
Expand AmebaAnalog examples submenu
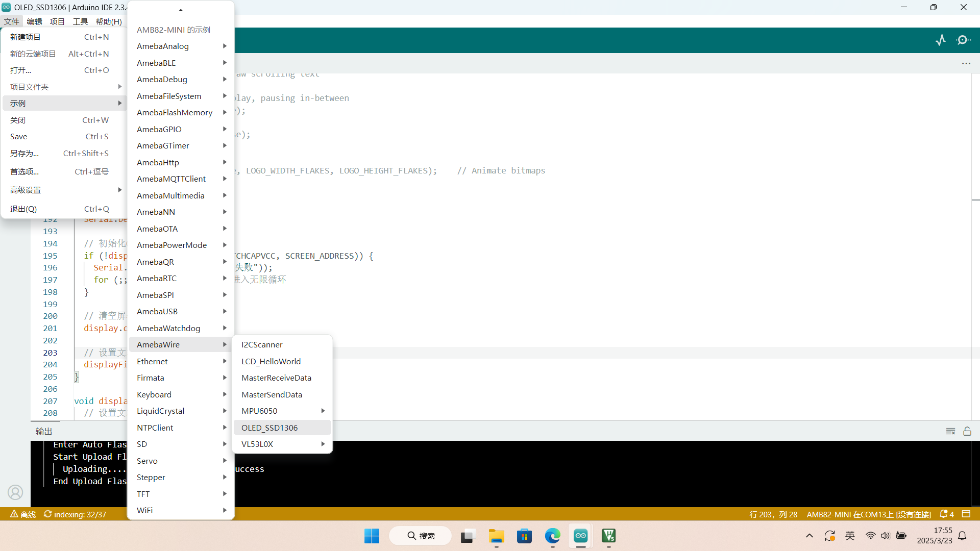pyautogui.click(x=181, y=46)
